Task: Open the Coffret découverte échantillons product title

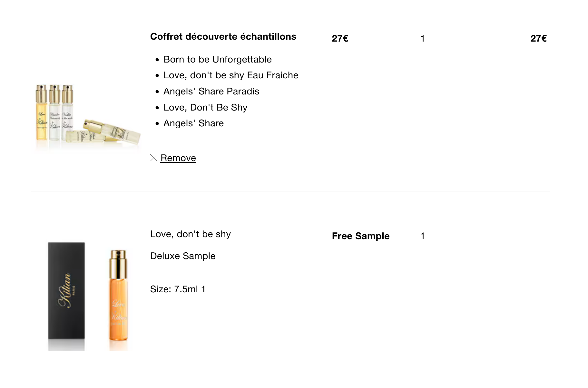Action: (223, 37)
